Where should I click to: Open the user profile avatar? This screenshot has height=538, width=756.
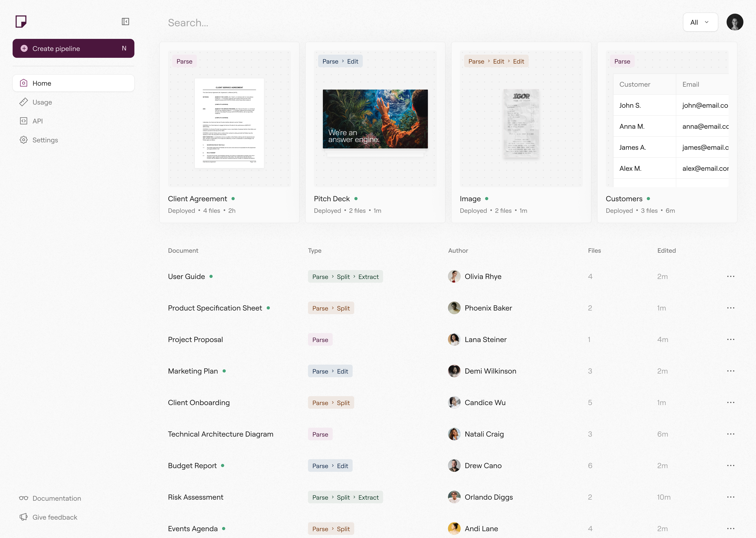[735, 22]
